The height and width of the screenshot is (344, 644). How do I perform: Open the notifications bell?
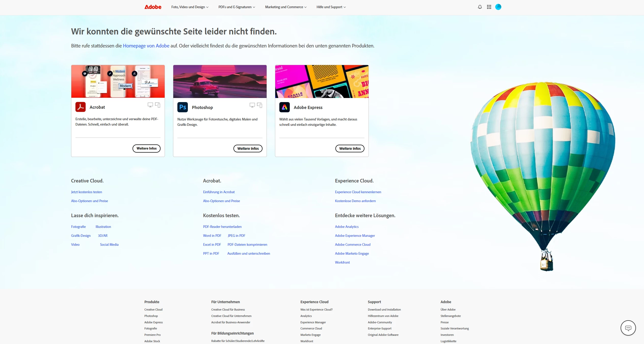(480, 7)
